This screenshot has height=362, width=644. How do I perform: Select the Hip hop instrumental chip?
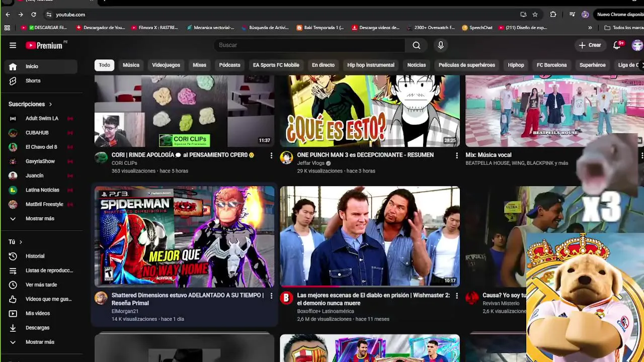click(371, 65)
